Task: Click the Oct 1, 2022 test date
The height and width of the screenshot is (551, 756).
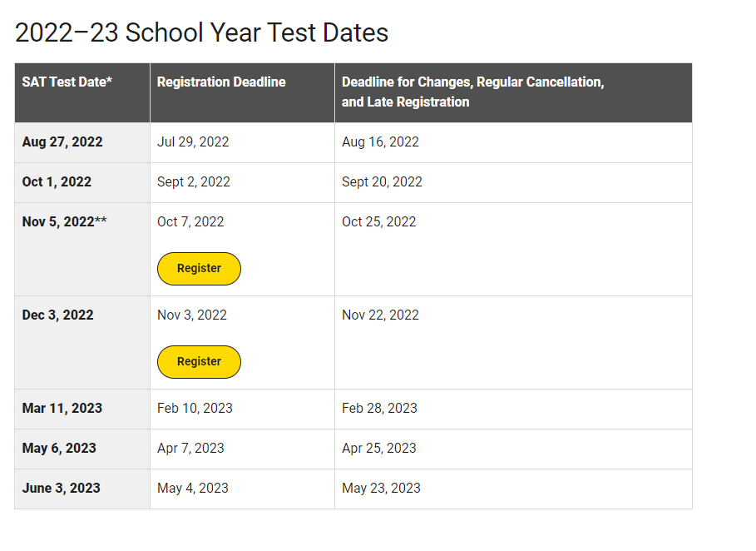Action: (57, 181)
